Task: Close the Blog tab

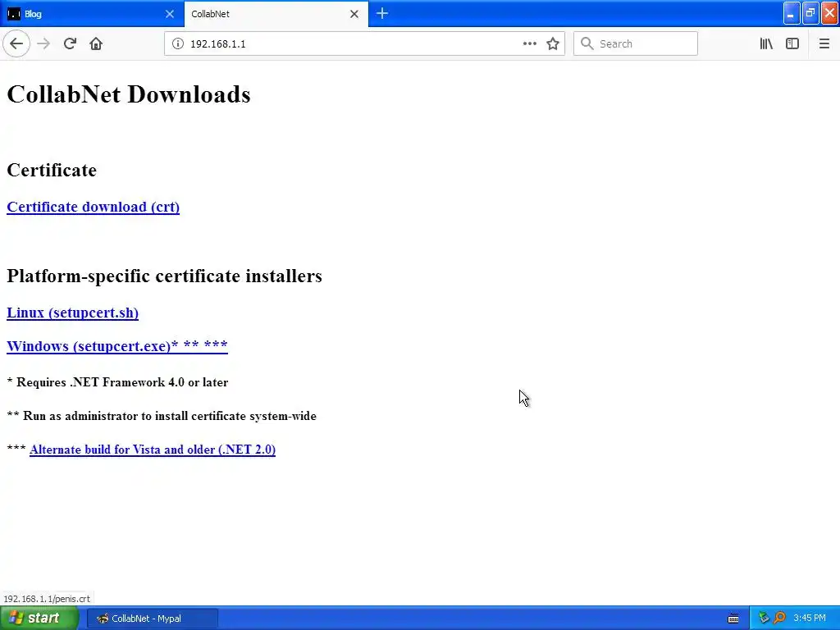Action: click(169, 14)
